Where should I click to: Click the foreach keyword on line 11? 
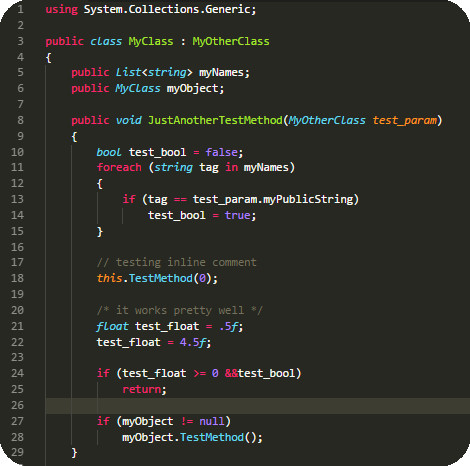click(x=119, y=167)
